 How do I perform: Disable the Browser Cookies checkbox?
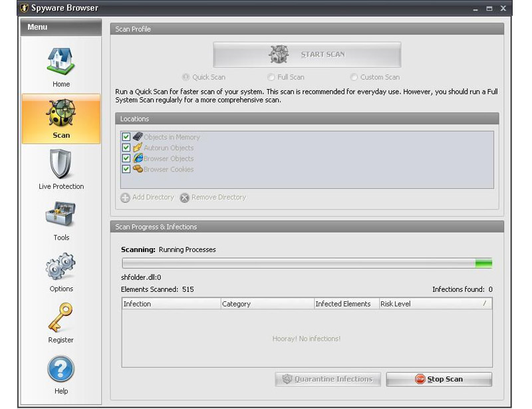pyautogui.click(x=126, y=169)
